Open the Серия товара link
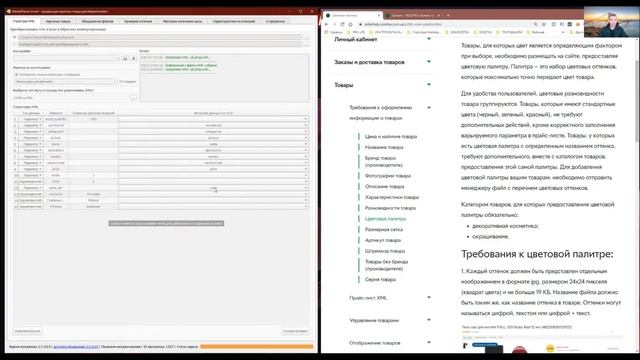The height and width of the screenshot is (360, 640). [380, 280]
